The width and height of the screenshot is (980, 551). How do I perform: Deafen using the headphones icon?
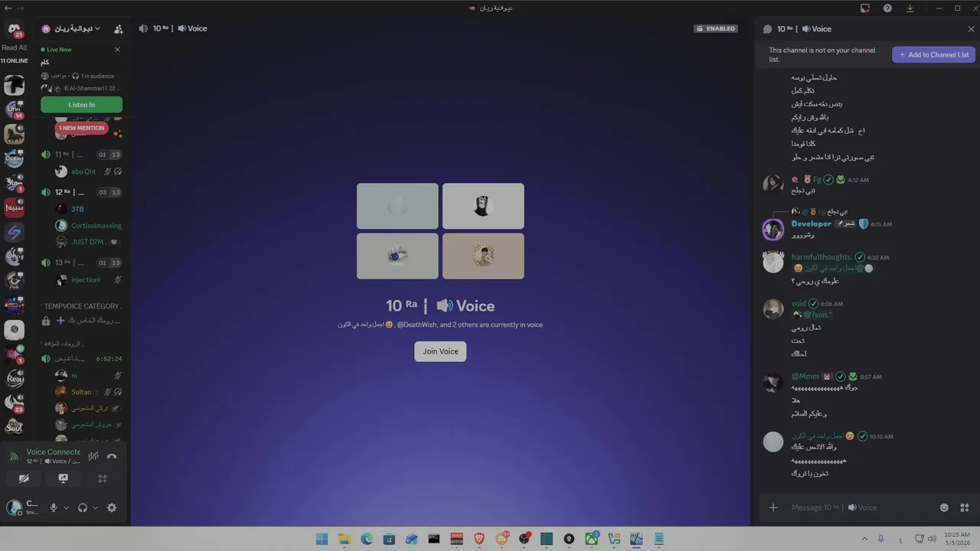pyautogui.click(x=83, y=507)
